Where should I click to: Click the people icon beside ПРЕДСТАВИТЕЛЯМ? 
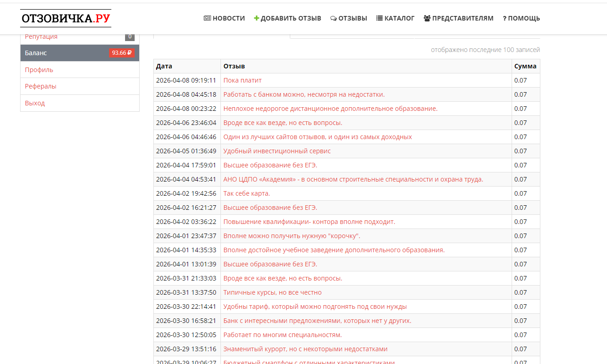click(x=427, y=18)
